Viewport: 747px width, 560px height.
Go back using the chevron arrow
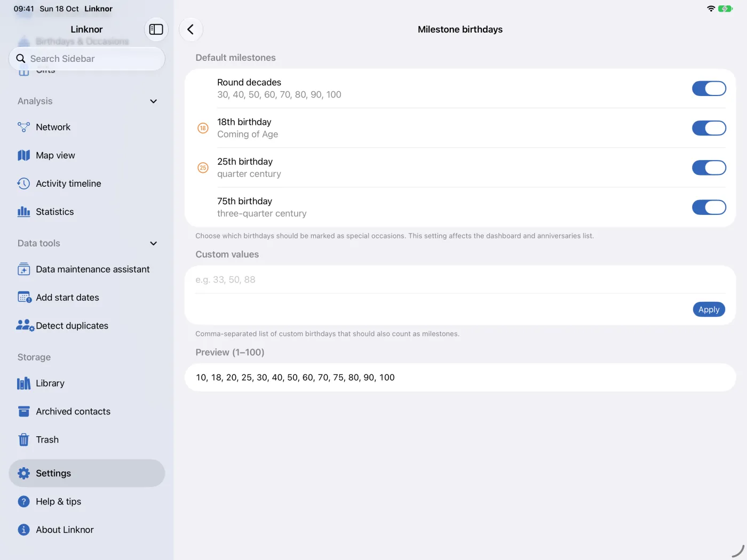[190, 29]
